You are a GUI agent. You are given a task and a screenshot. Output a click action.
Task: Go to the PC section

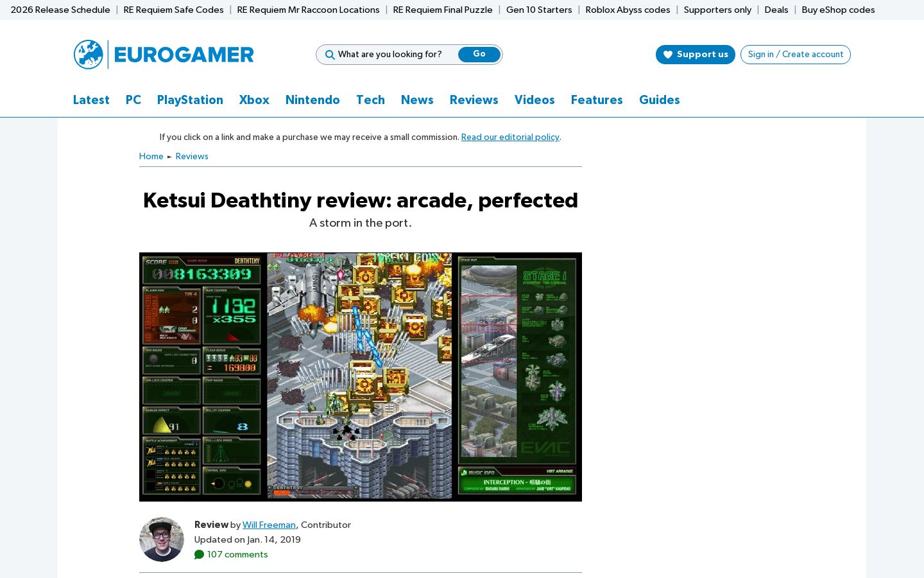(133, 100)
